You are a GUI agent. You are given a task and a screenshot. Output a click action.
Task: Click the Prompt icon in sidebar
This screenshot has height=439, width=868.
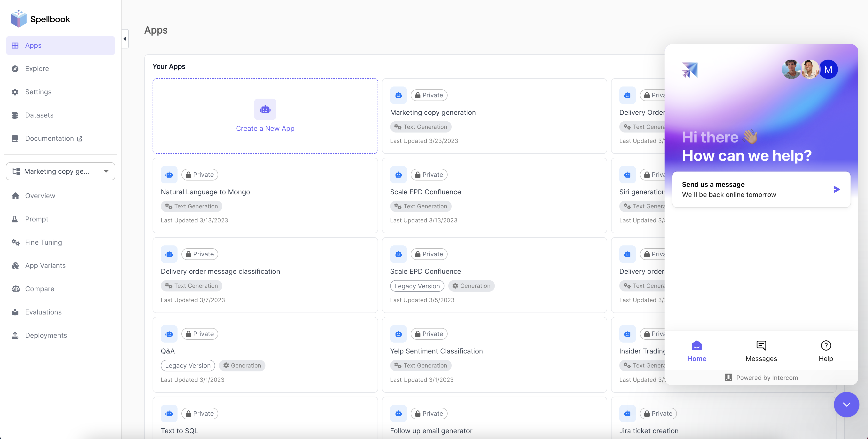click(x=15, y=219)
